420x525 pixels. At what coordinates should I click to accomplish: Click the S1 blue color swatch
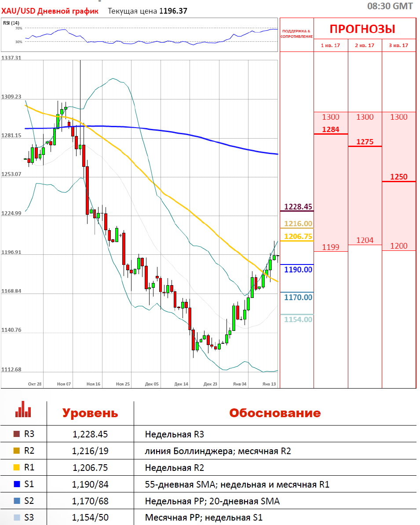[17, 485]
